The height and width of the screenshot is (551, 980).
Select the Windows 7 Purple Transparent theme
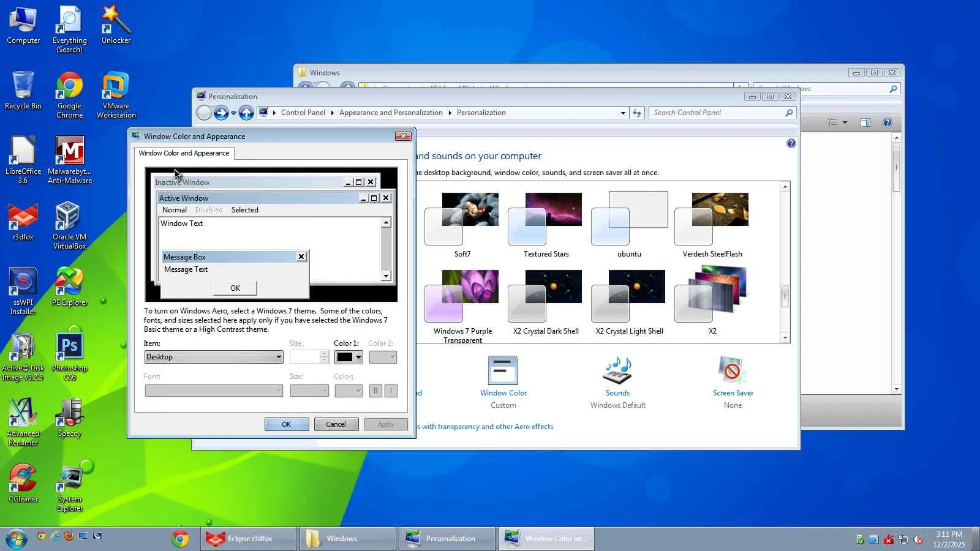pos(462,305)
